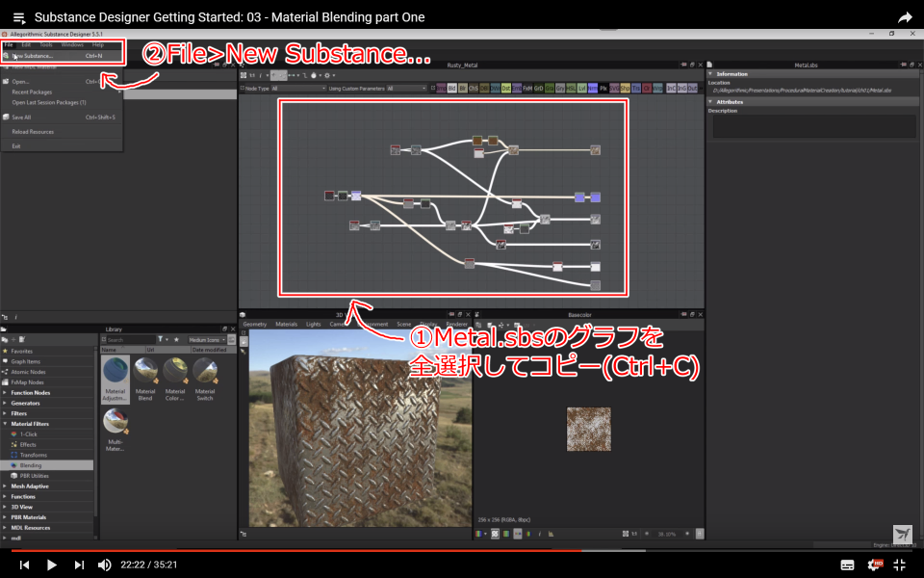
Task: Add a Transform (Trs) node
Action: click(x=636, y=89)
